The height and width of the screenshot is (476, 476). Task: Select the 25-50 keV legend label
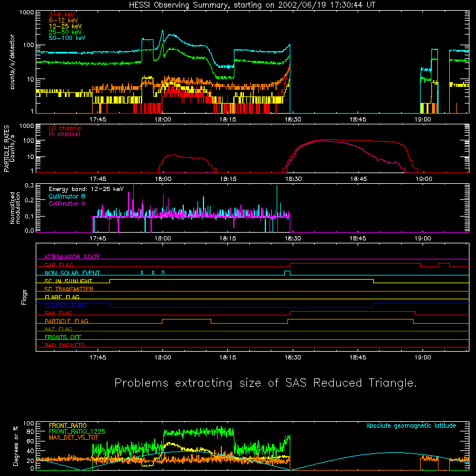(65, 32)
